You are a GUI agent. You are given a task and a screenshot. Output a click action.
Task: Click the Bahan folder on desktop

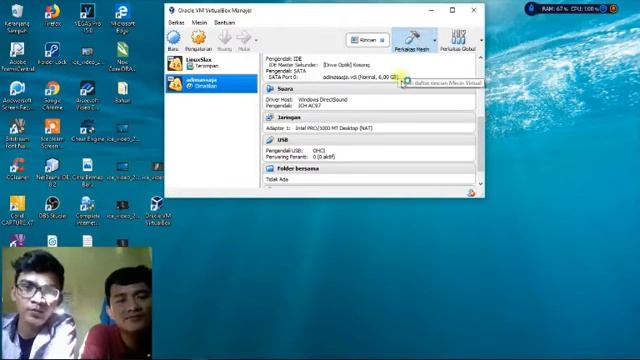tap(122, 92)
